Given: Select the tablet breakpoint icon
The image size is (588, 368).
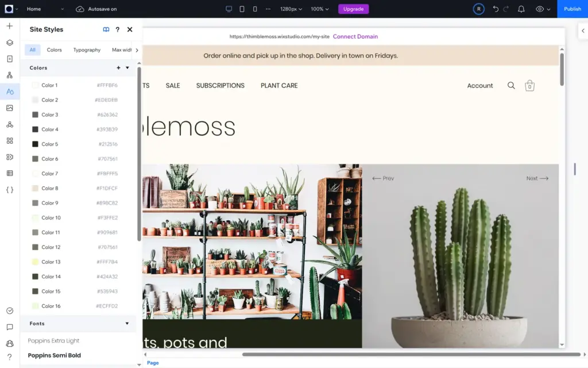Looking at the screenshot, I should [x=242, y=9].
